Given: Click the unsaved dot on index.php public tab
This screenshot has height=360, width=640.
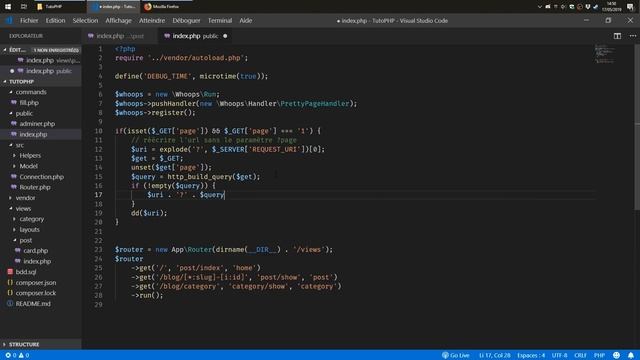Looking at the screenshot, I should click(x=225, y=36).
